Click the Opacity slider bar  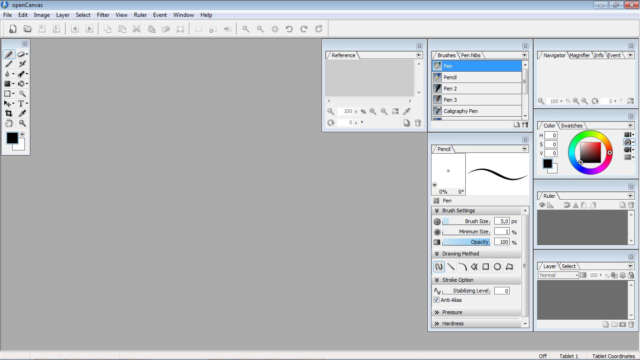pyautogui.click(x=467, y=242)
